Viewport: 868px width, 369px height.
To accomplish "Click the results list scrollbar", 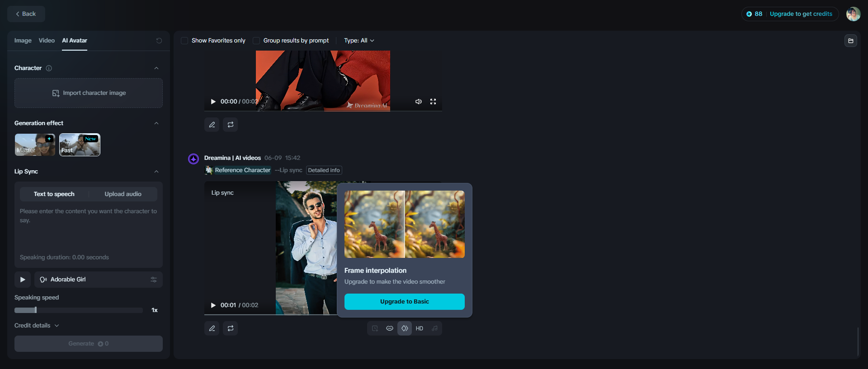I will click(858, 342).
